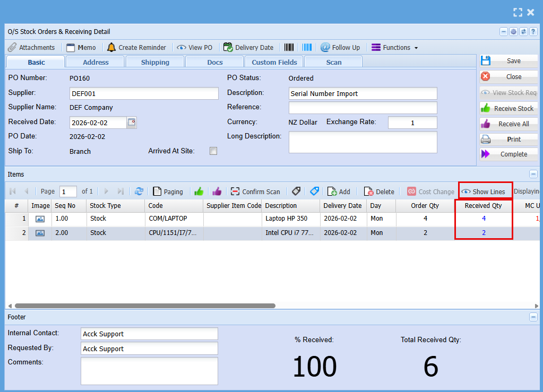Toggle Show Lines in items toolbar
543x392 pixels.
483,191
